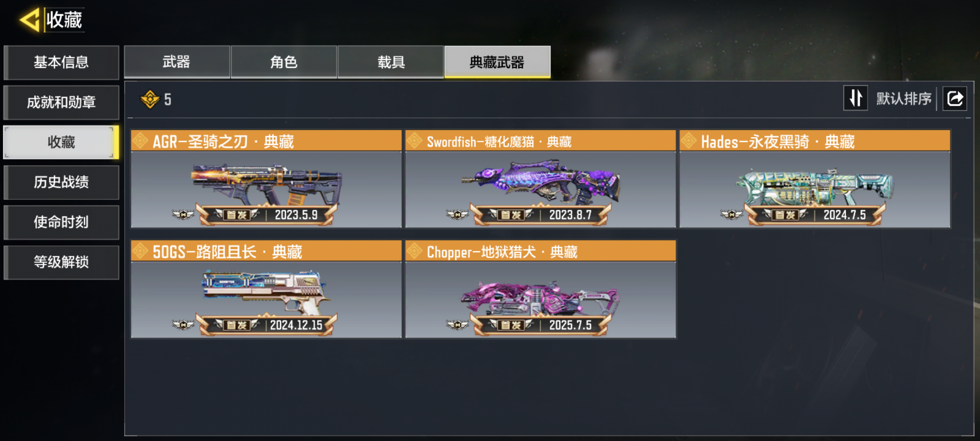Screen dimensions: 980x441
Task: Switch to the 武器 tab
Action: point(177,62)
